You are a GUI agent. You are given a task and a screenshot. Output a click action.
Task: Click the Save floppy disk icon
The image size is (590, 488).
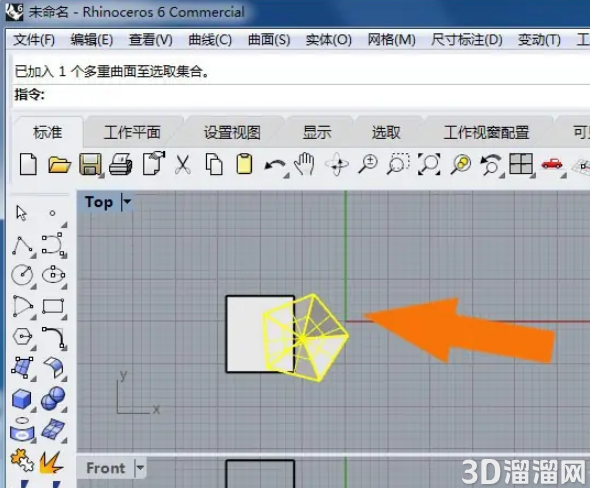(90, 164)
